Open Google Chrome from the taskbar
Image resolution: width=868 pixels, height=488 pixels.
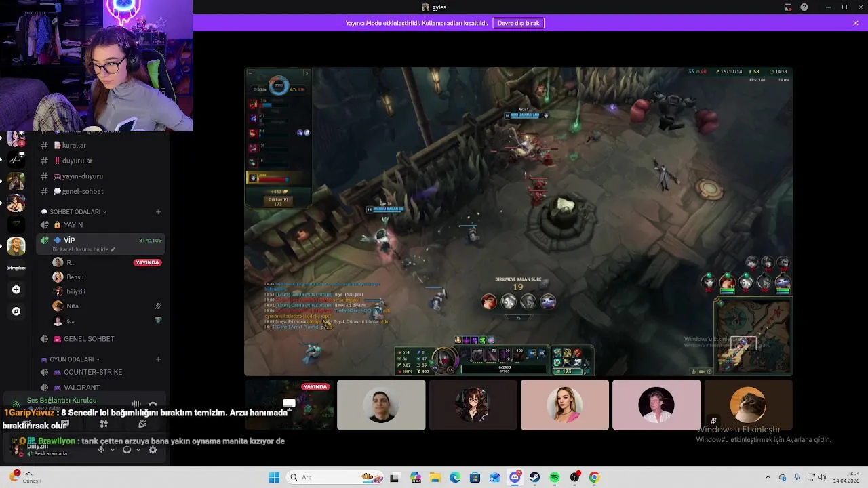[x=594, y=477]
